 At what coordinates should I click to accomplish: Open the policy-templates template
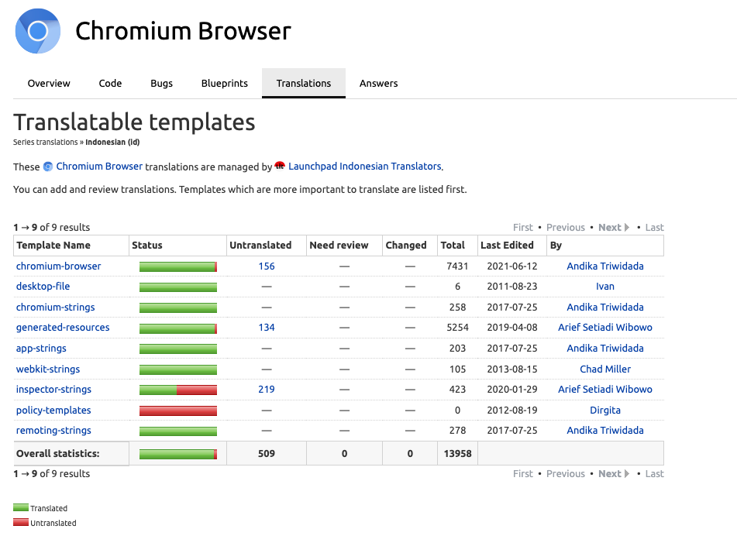(53, 411)
